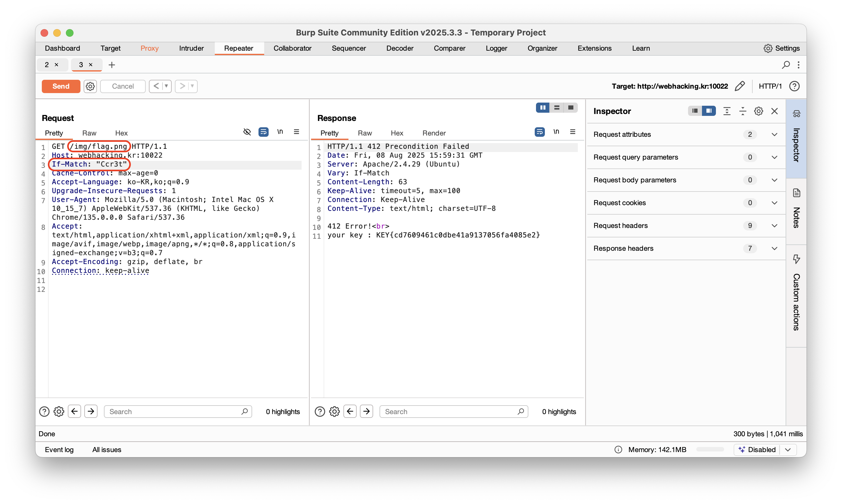Open the history back dropdown arrow
This screenshot has height=504, width=842.
(x=167, y=86)
